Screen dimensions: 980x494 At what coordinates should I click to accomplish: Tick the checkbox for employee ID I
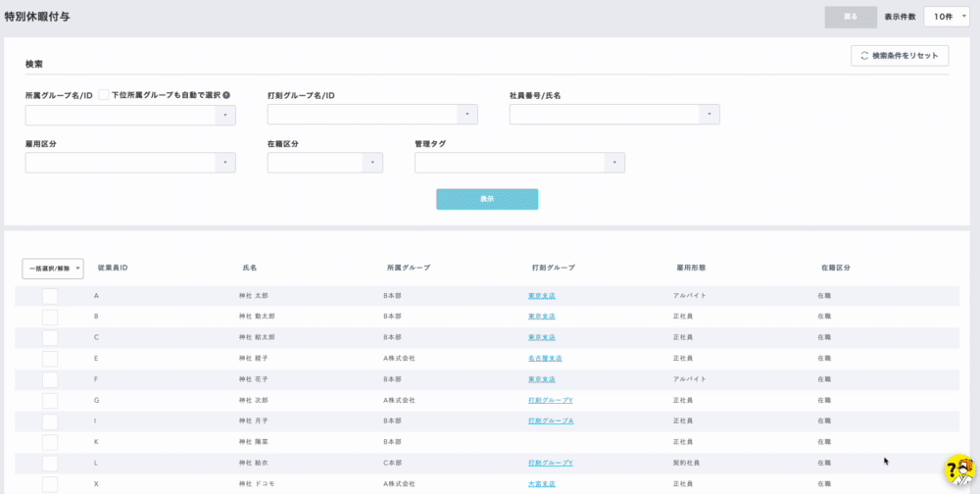click(50, 421)
